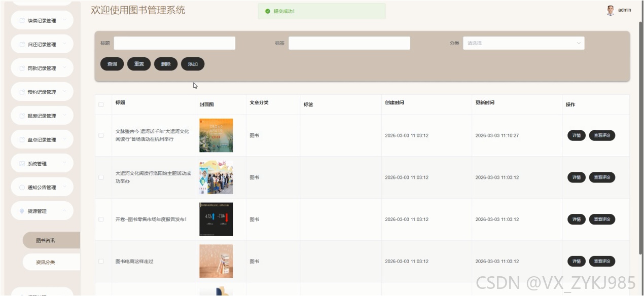Screen dimensions: 644x296
Task: Expand 报废记录管理 with its chevron
Action: click(x=64, y=115)
